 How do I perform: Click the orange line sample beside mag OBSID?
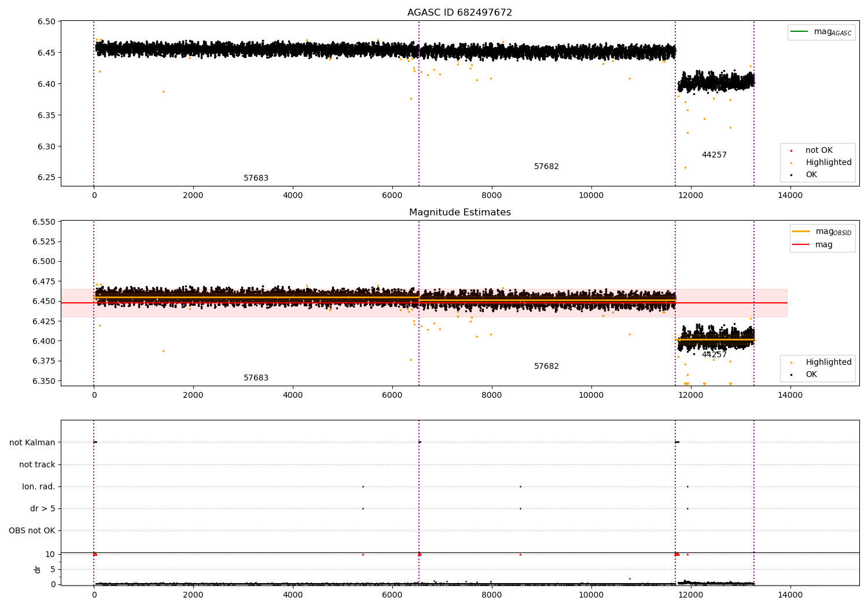(x=801, y=232)
